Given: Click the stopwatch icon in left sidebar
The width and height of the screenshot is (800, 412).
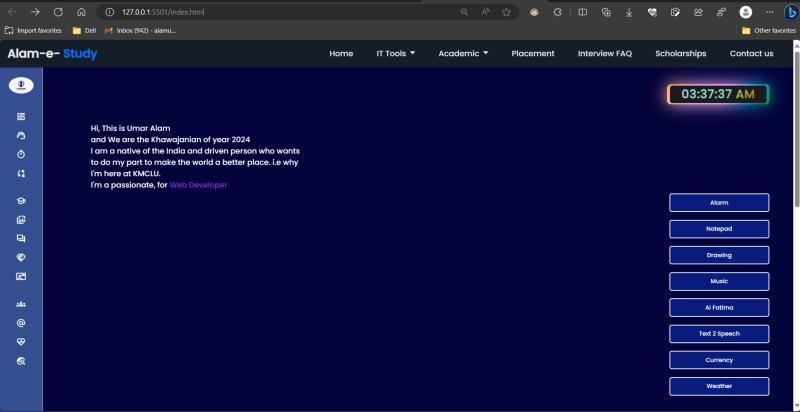Looking at the screenshot, I should point(21,154).
